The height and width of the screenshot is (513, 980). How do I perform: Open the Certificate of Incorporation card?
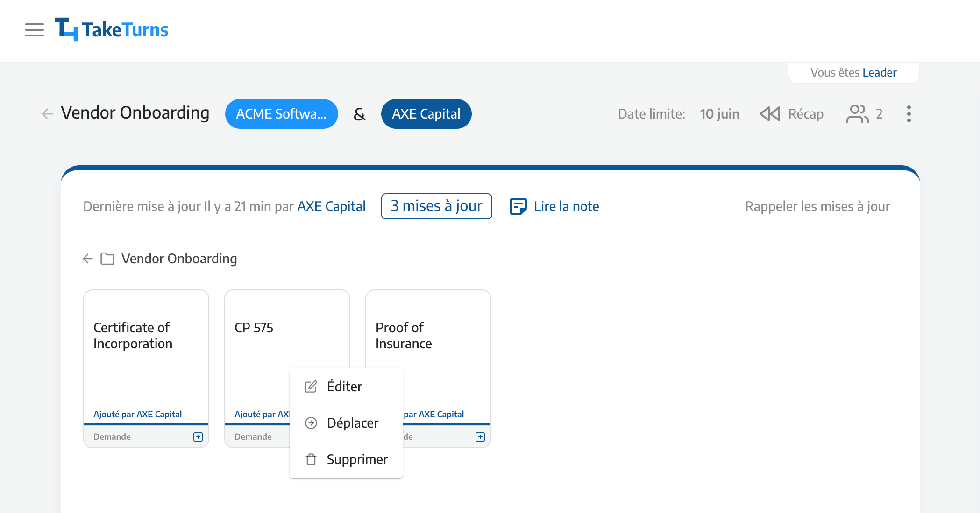click(146, 368)
